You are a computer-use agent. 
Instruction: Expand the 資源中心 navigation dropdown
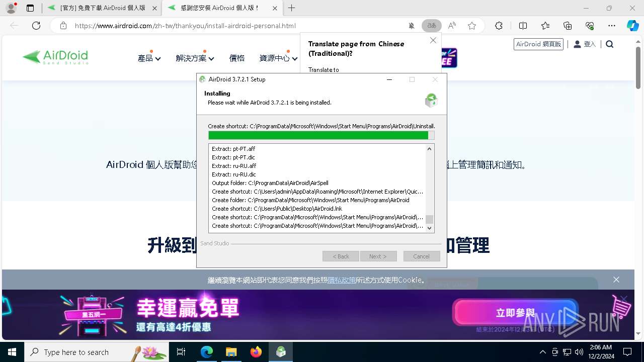(279, 58)
